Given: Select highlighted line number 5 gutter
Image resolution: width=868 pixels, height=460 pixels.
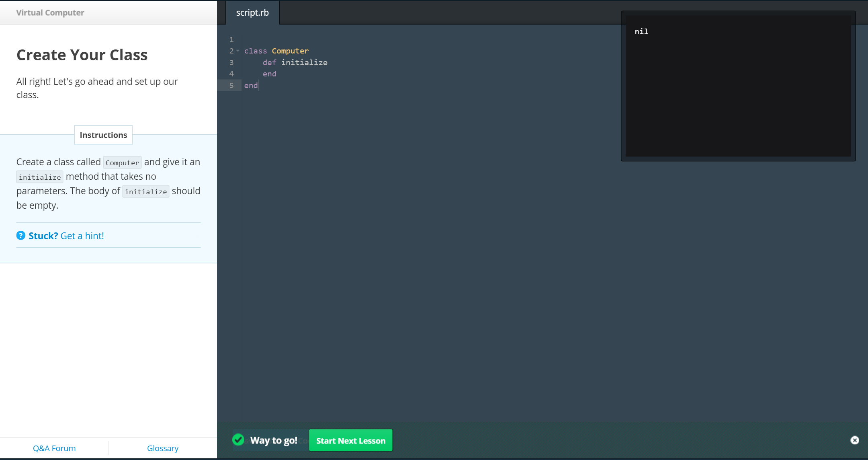Looking at the screenshot, I should [231, 85].
